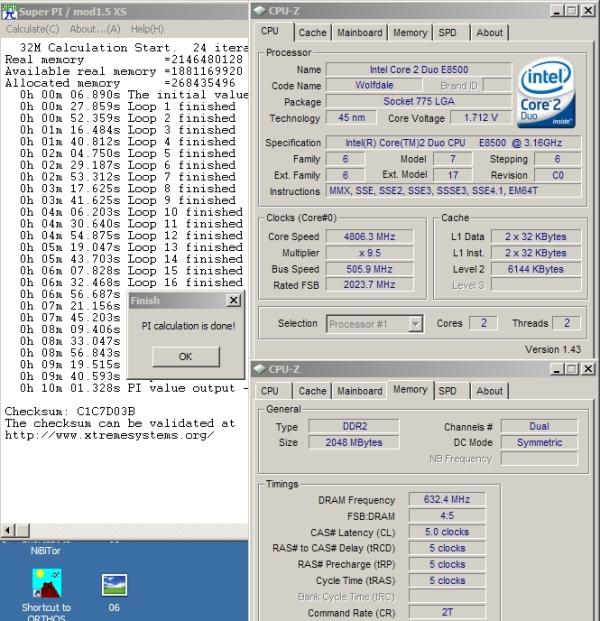Click the Super PI title bar icon
Viewport: 600px width, 621px height.
pyautogui.click(x=9, y=11)
